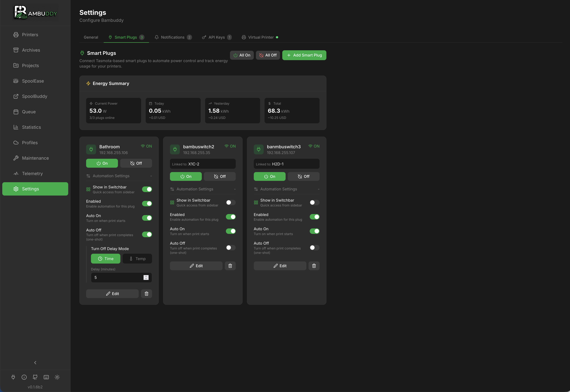
Task: Click the Delay minutes stepper arrows
Action: 146,277
